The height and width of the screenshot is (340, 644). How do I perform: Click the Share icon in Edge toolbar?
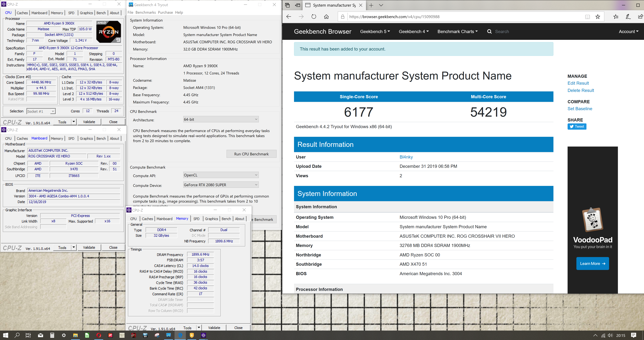(x=640, y=17)
